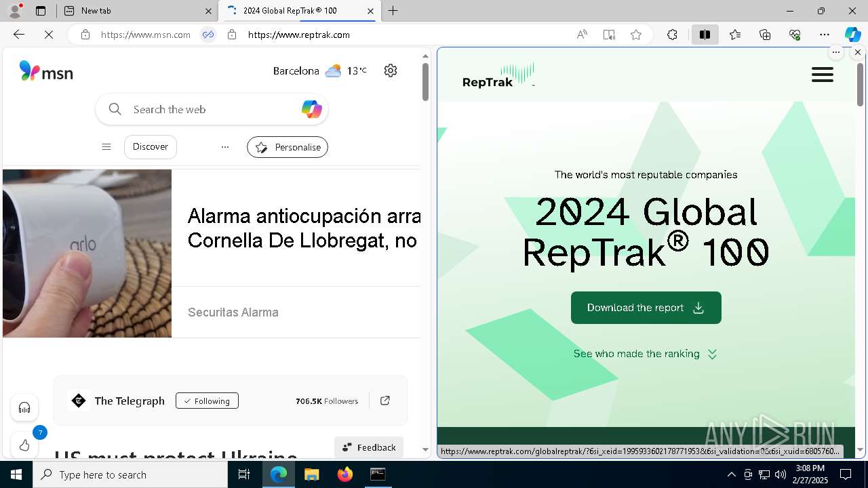Like the article with thumbs up
Viewport: 868px width, 488px height.
24,445
